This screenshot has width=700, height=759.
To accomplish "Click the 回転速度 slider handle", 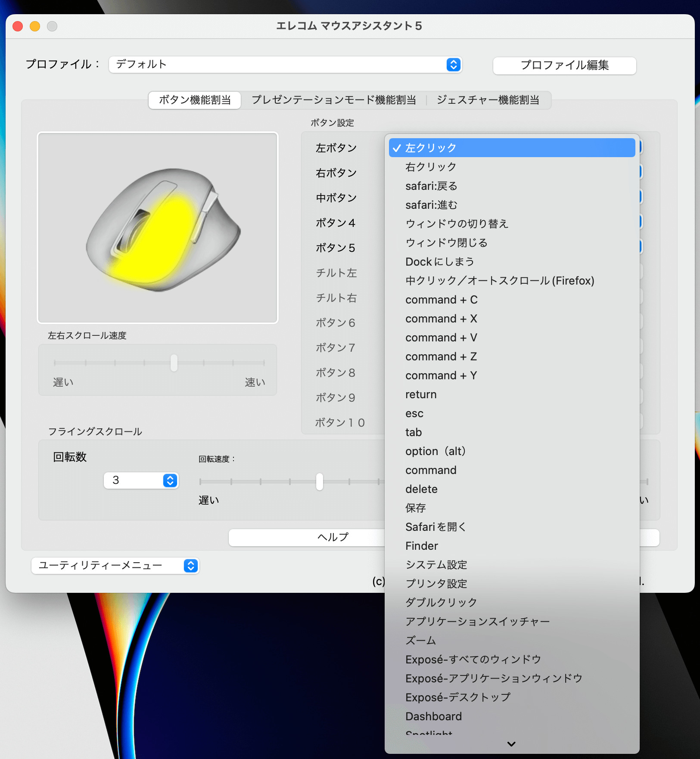I will [320, 482].
